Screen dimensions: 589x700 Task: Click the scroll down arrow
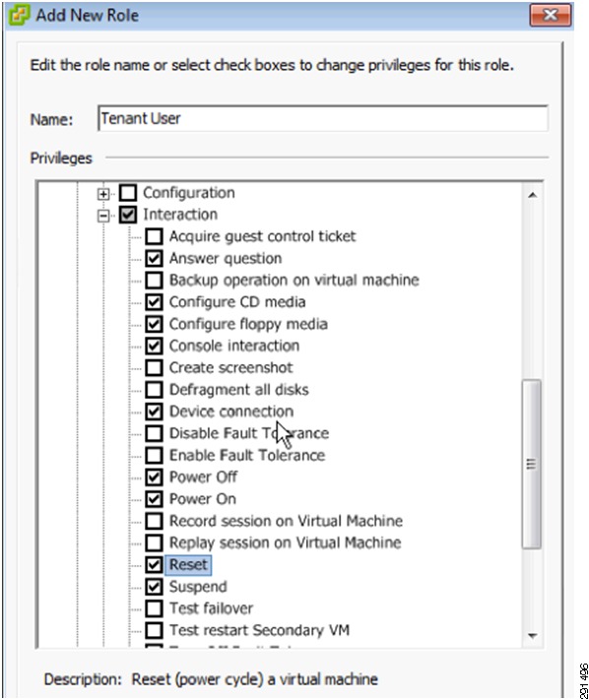532,635
